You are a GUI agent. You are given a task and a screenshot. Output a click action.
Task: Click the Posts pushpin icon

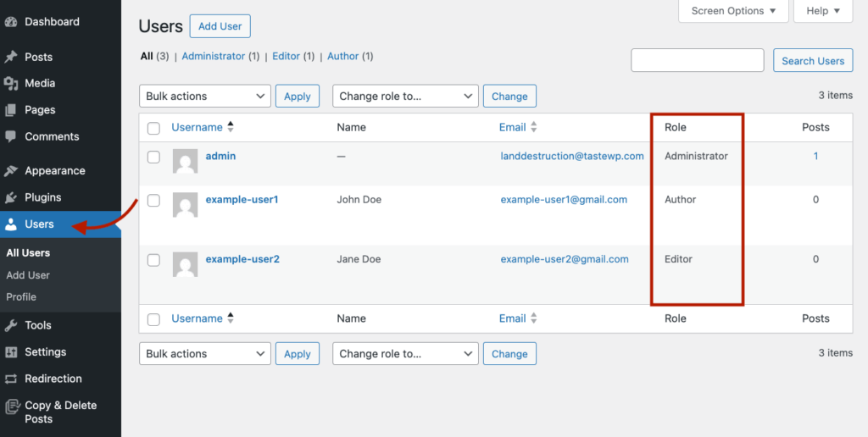coord(10,57)
